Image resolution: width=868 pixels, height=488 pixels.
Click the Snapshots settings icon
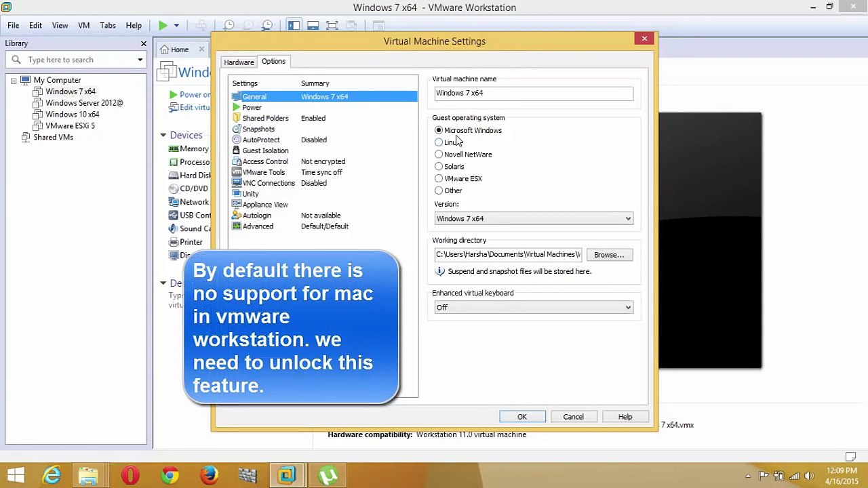pyautogui.click(x=236, y=129)
